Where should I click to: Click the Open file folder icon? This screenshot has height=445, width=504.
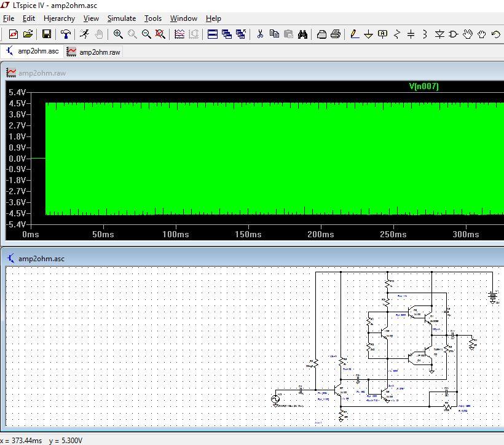tap(28, 34)
